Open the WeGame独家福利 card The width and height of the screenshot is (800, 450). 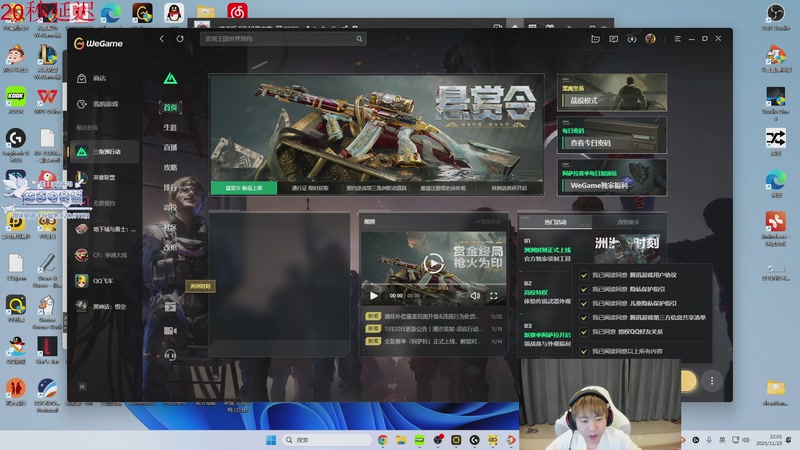point(612,178)
